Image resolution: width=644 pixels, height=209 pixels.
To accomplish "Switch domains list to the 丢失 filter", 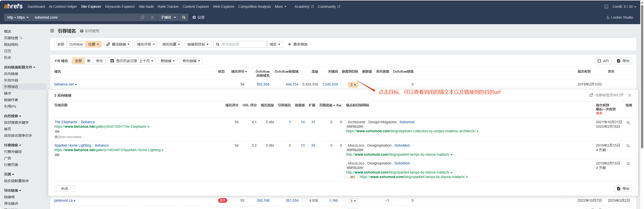I will [x=99, y=61].
